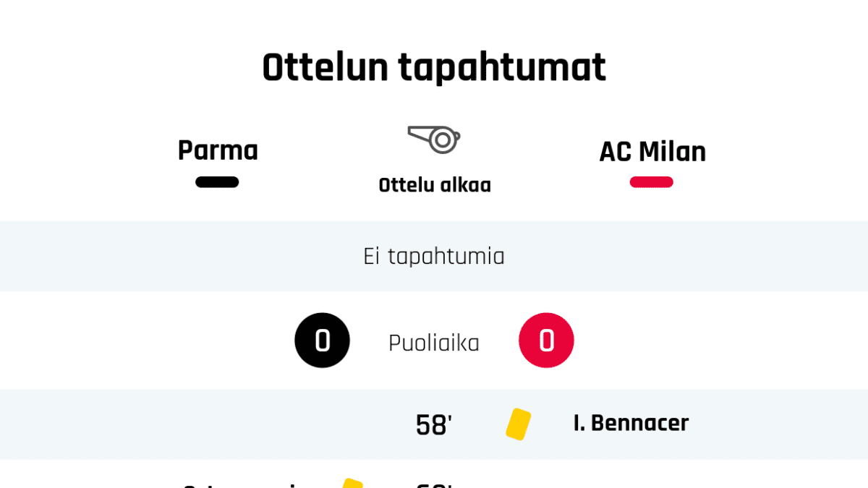Select the Puoliaika halftime label
Viewport: 868px width, 488px height.
[434, 343]
